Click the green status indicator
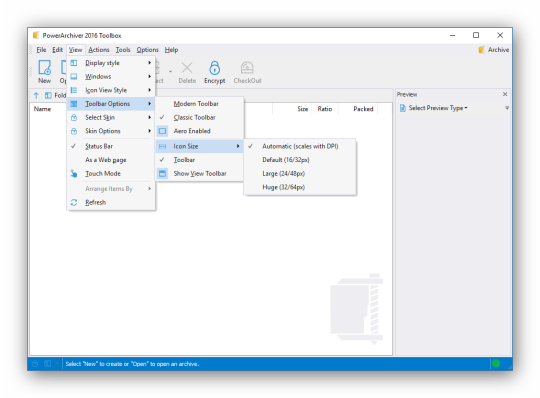This screenshot has width=540, height=398. 496,363
